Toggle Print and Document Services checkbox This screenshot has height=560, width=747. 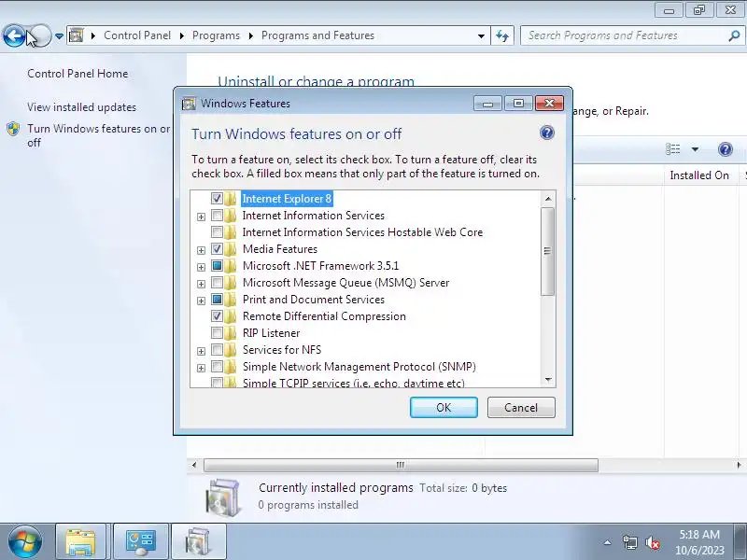click(x=217, y=299)
